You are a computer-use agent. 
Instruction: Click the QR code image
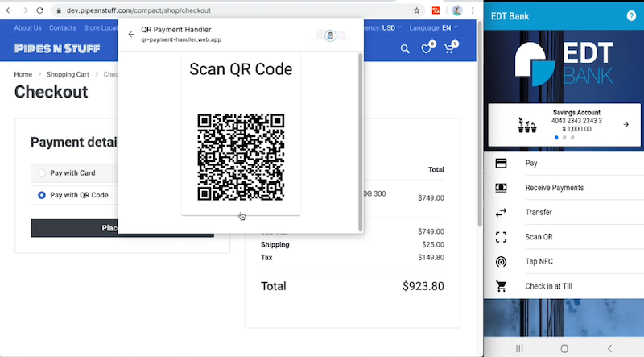pos(241,157)
